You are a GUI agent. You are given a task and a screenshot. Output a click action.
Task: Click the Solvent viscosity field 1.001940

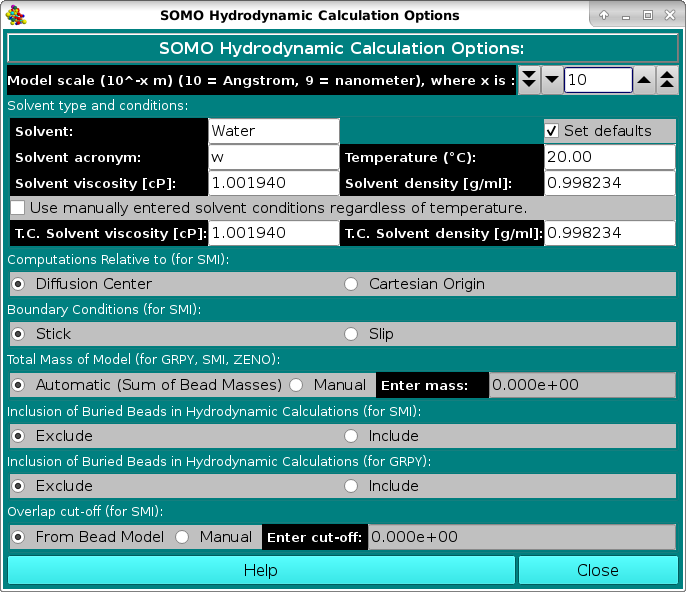point(274,183)
